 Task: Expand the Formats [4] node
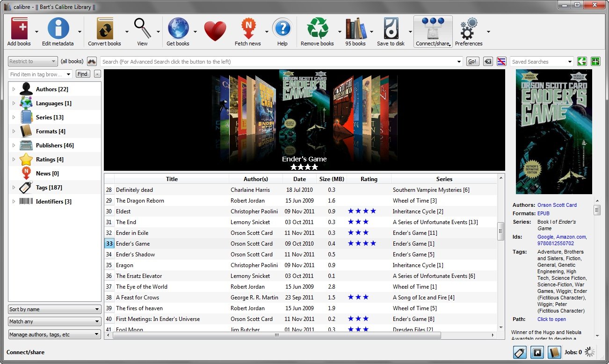14,131
